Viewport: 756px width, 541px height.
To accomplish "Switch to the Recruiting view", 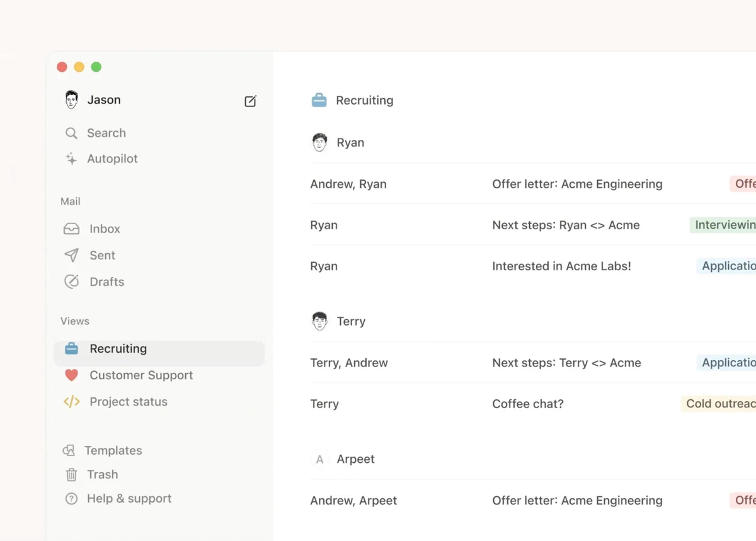I will [118, 348].
